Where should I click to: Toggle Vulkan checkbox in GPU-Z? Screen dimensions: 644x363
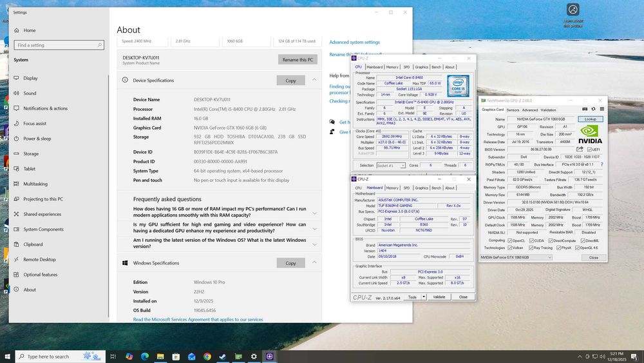coord(509,248)
